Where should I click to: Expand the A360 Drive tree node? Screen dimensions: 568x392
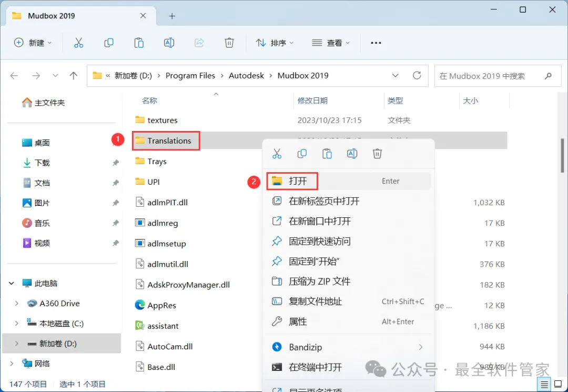pos(17,303)
